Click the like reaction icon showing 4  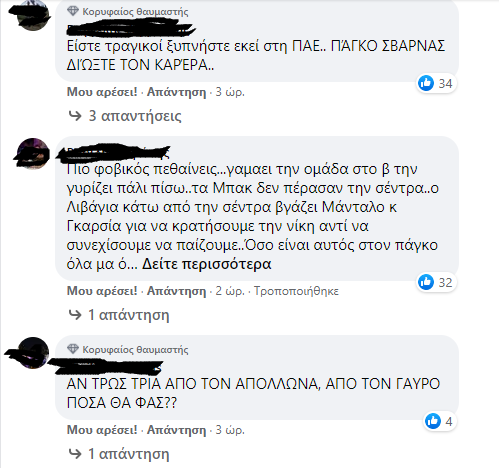click(x=433, y=421)
